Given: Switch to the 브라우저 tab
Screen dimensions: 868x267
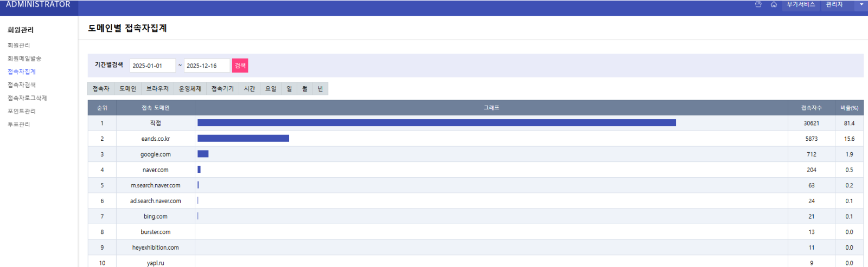Looking at the screenshot, I should (157, 89).
